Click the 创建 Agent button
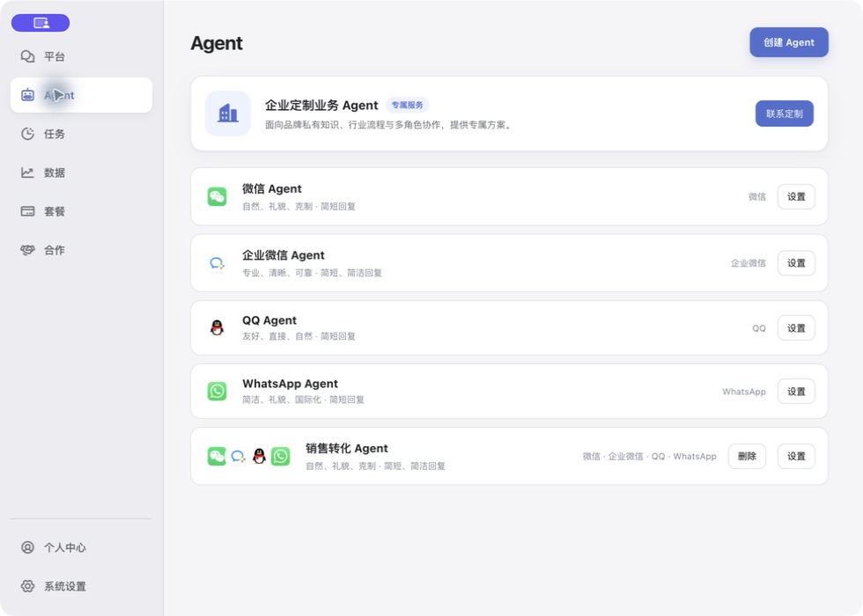The width and height of the screenshot is (863, 616). click(789, 42)
